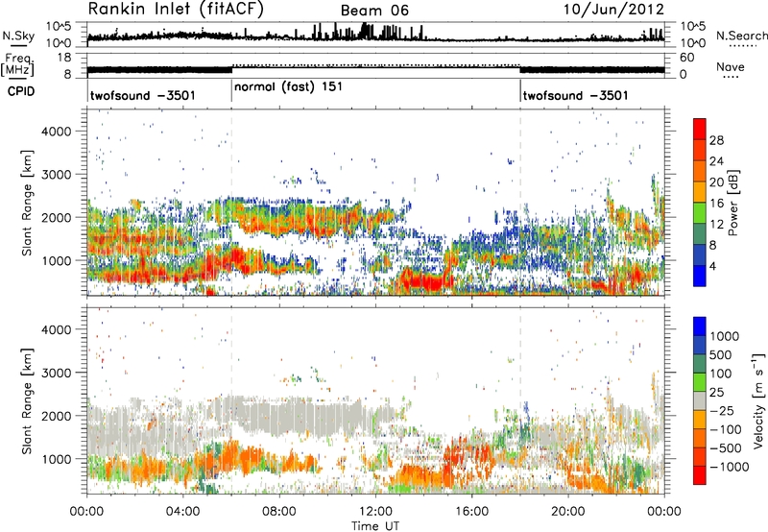Viewport: 768px width, 532px height.
Task: Click the 'N.Sky' legend label
Action: [18, 36]
